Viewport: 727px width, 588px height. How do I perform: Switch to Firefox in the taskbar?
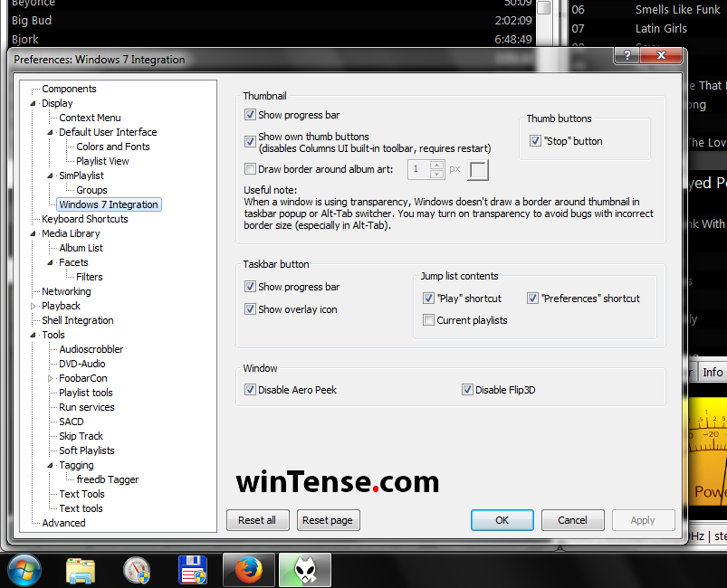[x=248, y=570]
